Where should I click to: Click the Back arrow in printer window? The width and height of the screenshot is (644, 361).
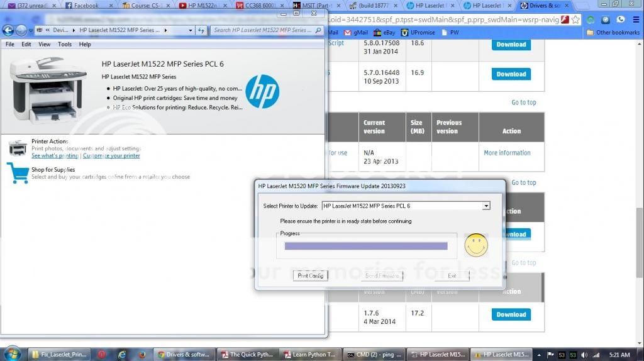(8, 30)
